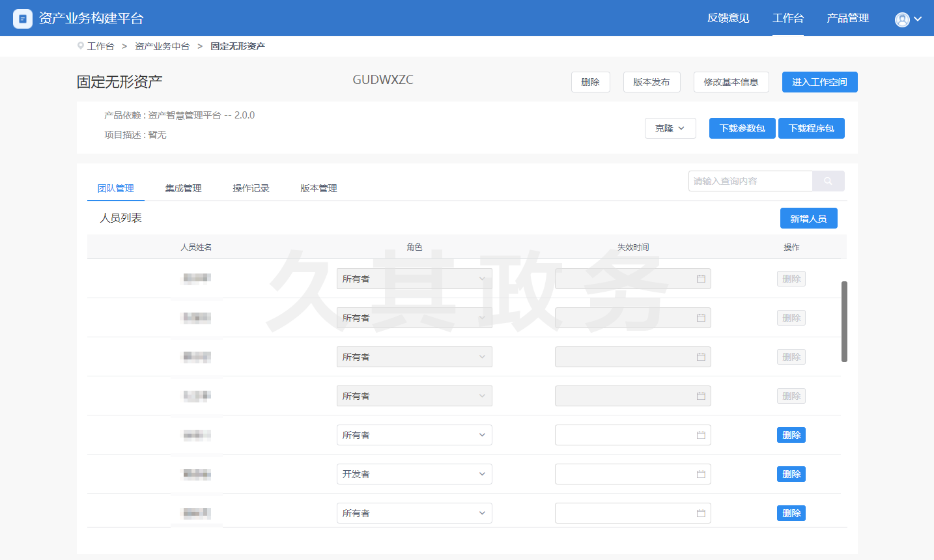Delete the 开发者 row member
Screen dimensions: 934x560
click(791, 474)
